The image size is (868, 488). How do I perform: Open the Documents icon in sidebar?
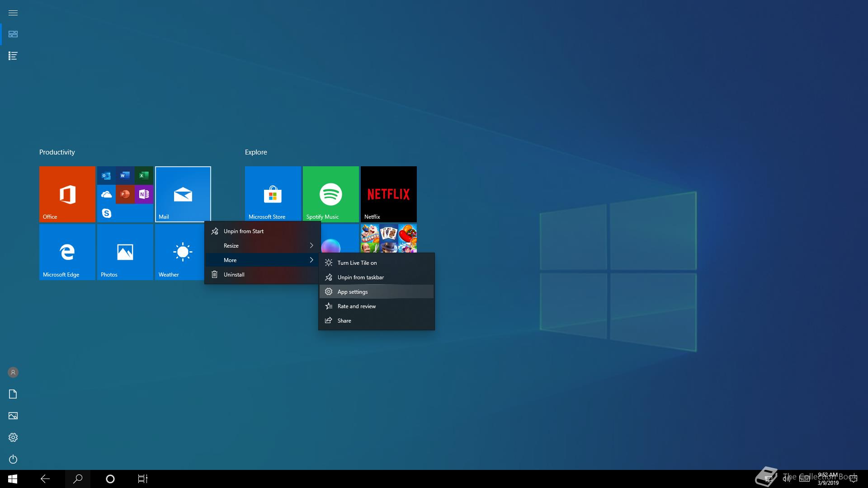(13, 394)
